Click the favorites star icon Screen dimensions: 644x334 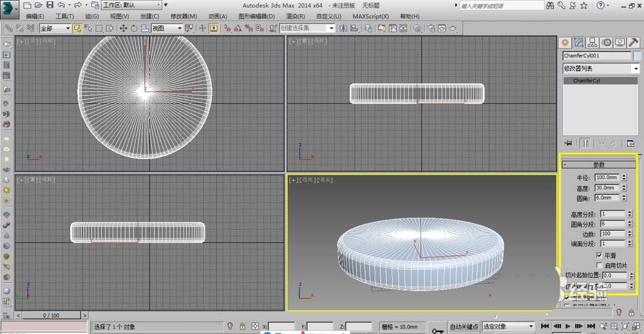583,6
